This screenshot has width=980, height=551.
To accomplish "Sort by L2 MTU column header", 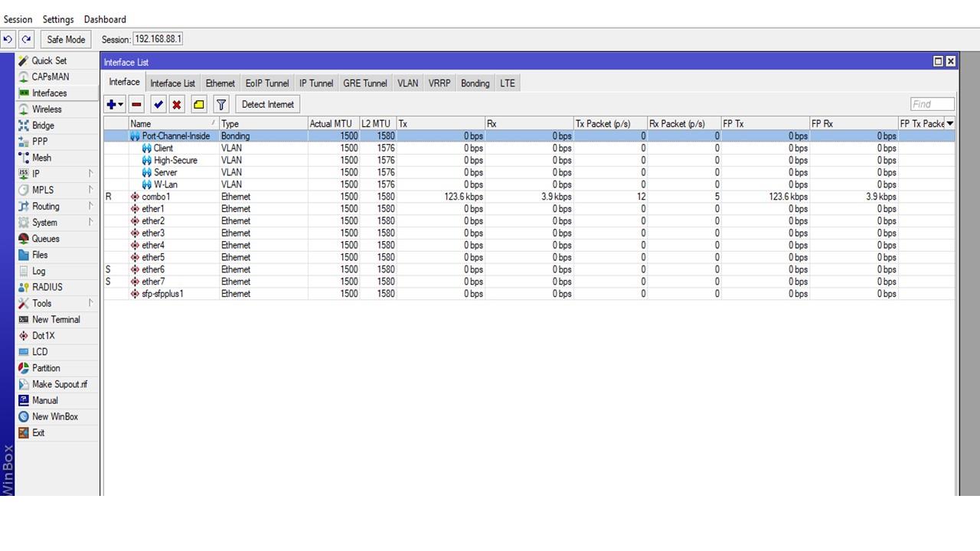I will pyautogui.click(x=377, y=124).
